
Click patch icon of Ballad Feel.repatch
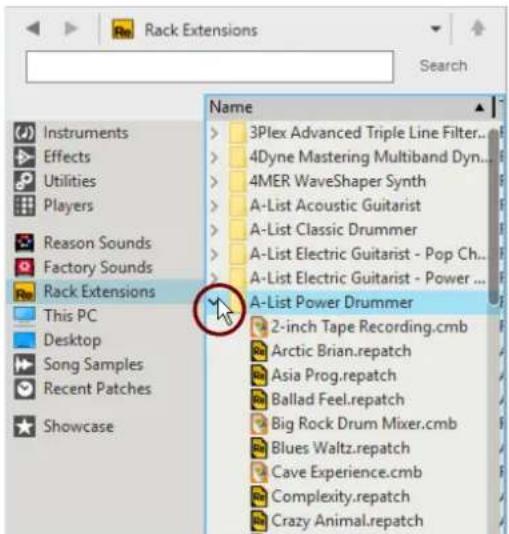pyautogui.click(x=259, y=399)
